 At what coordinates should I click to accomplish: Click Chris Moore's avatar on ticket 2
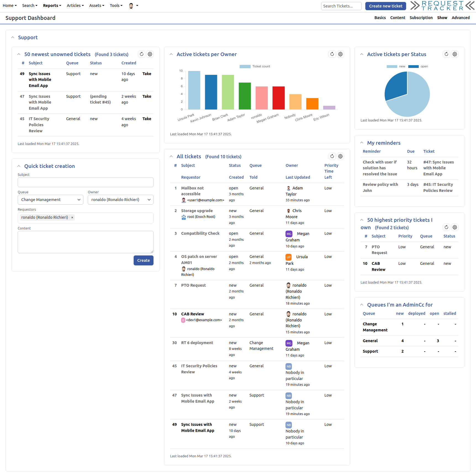coord(289,211)
